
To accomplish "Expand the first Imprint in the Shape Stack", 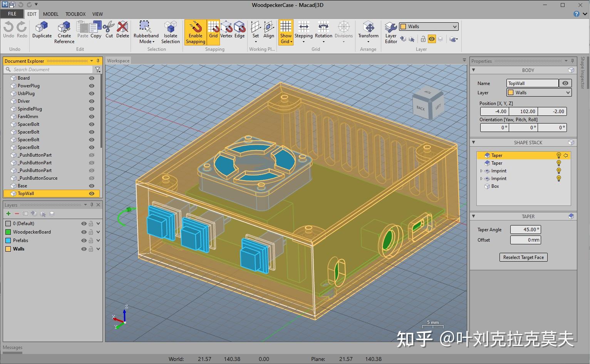I will (x=481, y=170).
